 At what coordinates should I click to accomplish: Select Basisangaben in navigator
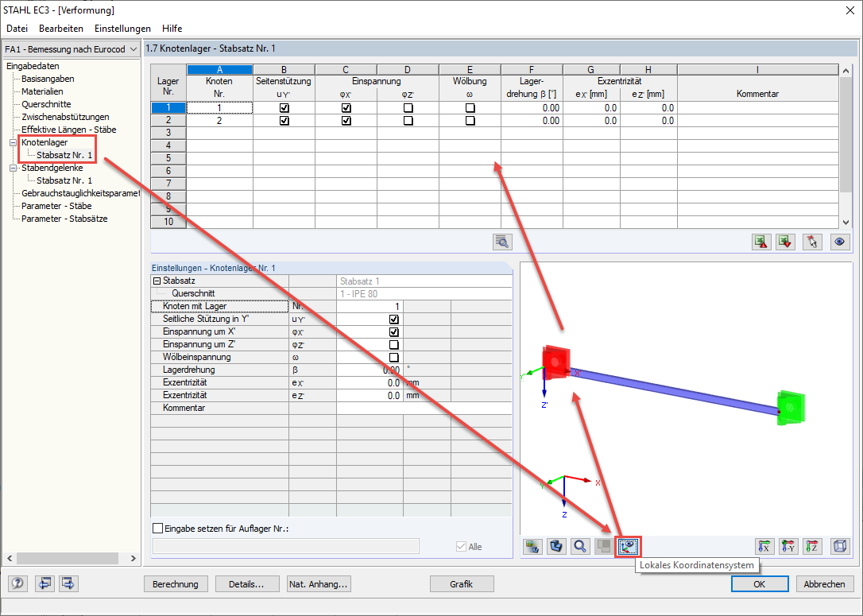[48, 79]
